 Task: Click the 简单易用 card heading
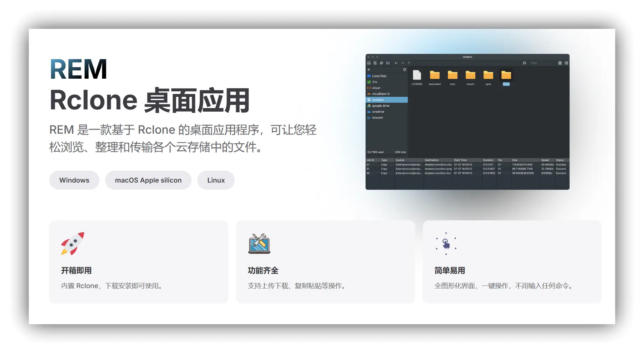click(450, 271)
